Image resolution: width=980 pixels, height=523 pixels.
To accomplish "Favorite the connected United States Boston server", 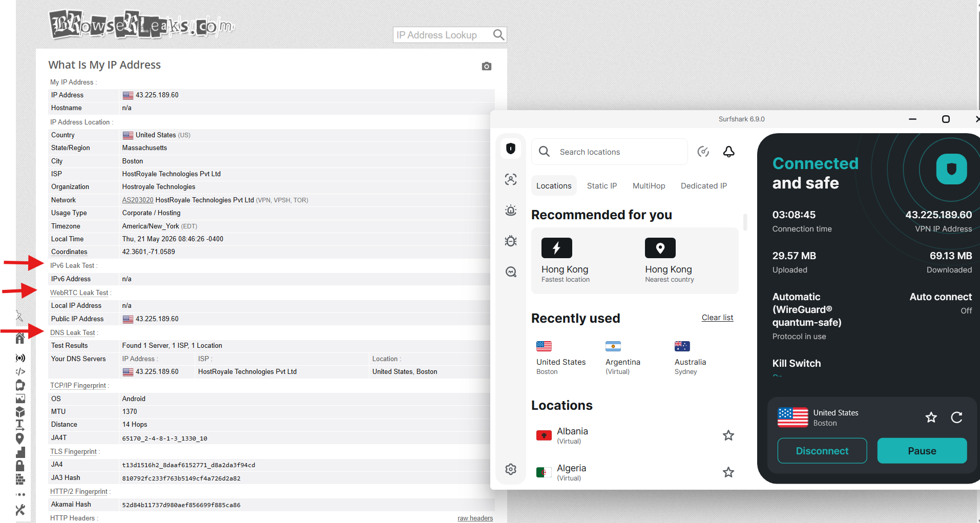I will point(931,417).
